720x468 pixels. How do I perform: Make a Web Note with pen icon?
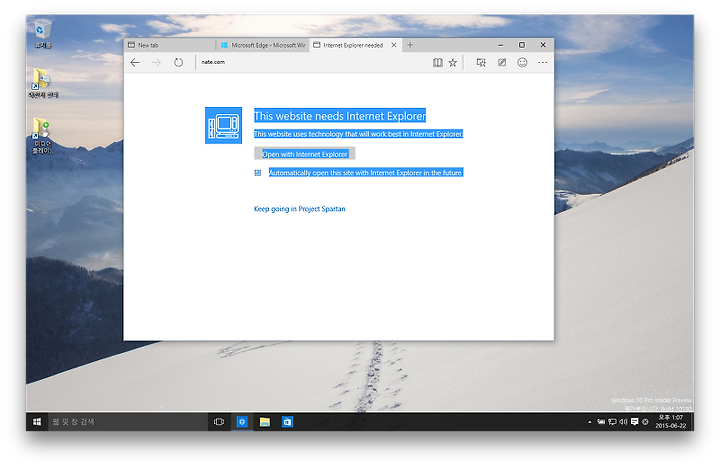[x=502, y=62]
